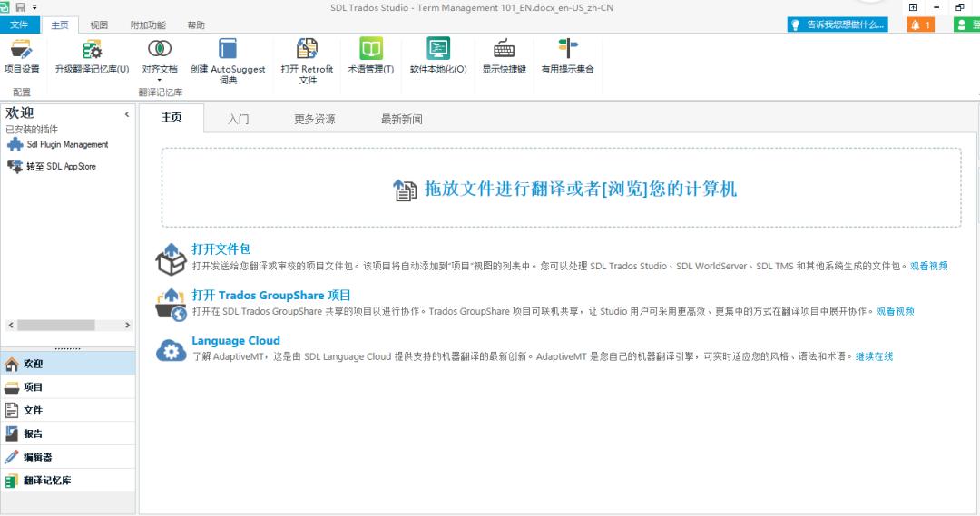Select the 主页 welcome tab
The width and height of the screenshot is (980, 516).
point(171,118)
